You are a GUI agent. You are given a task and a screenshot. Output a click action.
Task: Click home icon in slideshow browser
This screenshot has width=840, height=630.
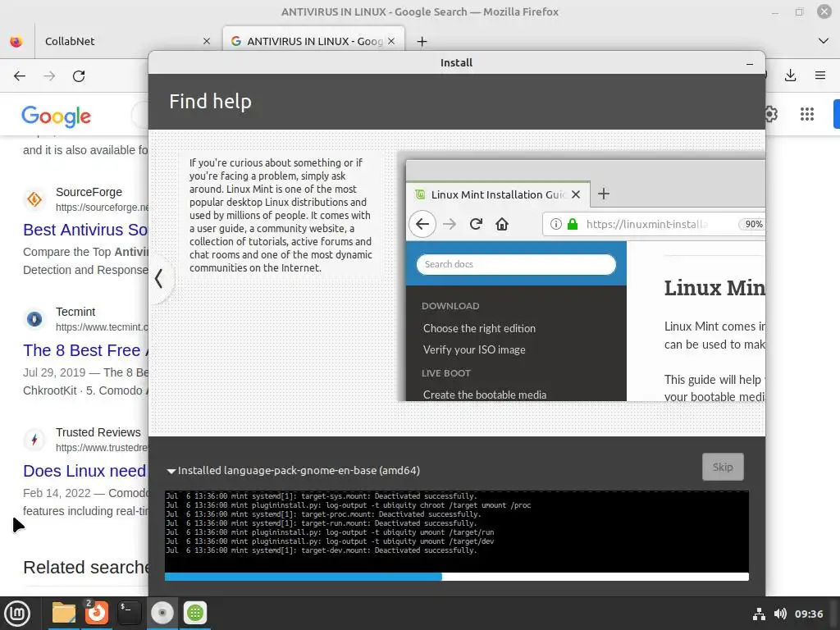(501, 224)
